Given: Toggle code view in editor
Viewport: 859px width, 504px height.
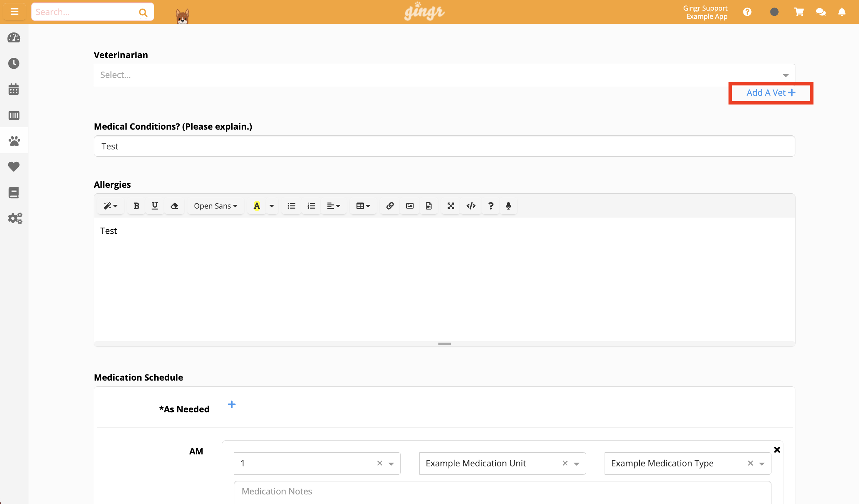Looking at the screenshot, I should tap(471, 206).
